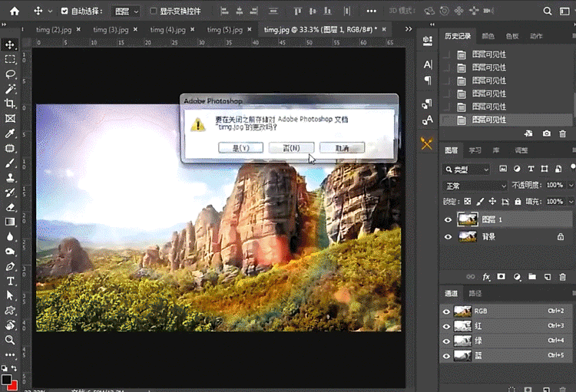Open the Character panel icon
Image resolution: width=576 pixels, height=392 pixels.
(x=428, y=64)
